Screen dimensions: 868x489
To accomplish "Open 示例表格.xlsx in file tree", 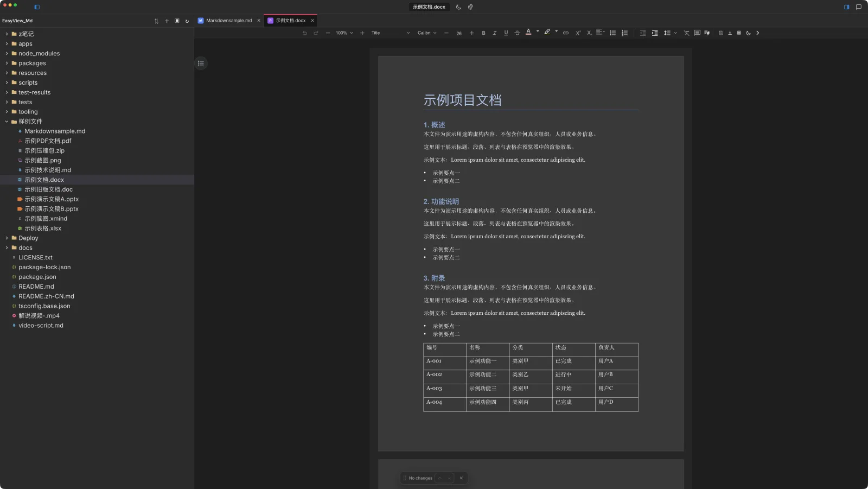I will point(97,228).
